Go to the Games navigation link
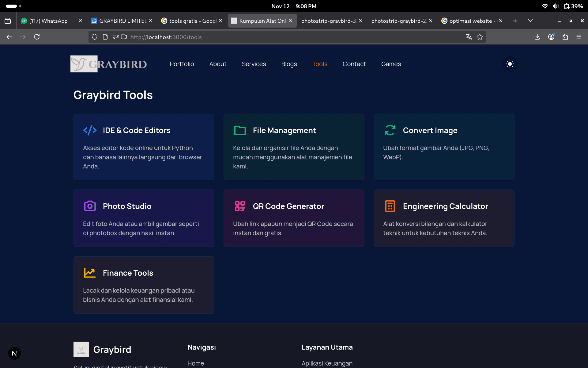The width and height of the screenshot is (588, 368). pyautogui.click(x=391, y=64)
